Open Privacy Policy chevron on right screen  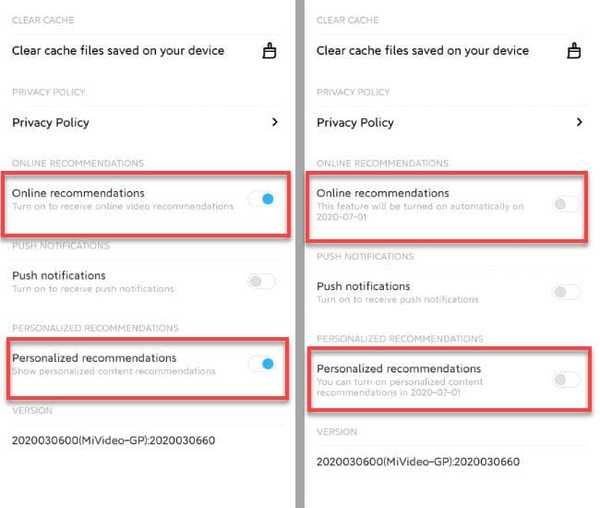[579, 122]
